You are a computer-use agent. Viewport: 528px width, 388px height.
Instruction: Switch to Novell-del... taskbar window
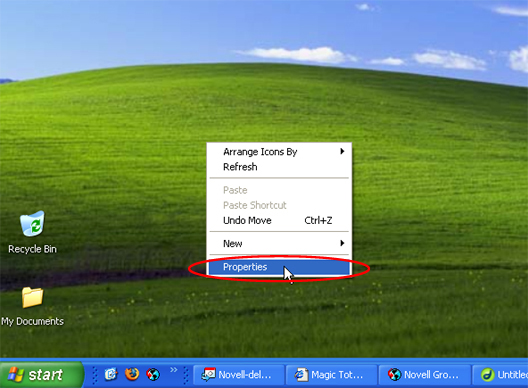239,375
